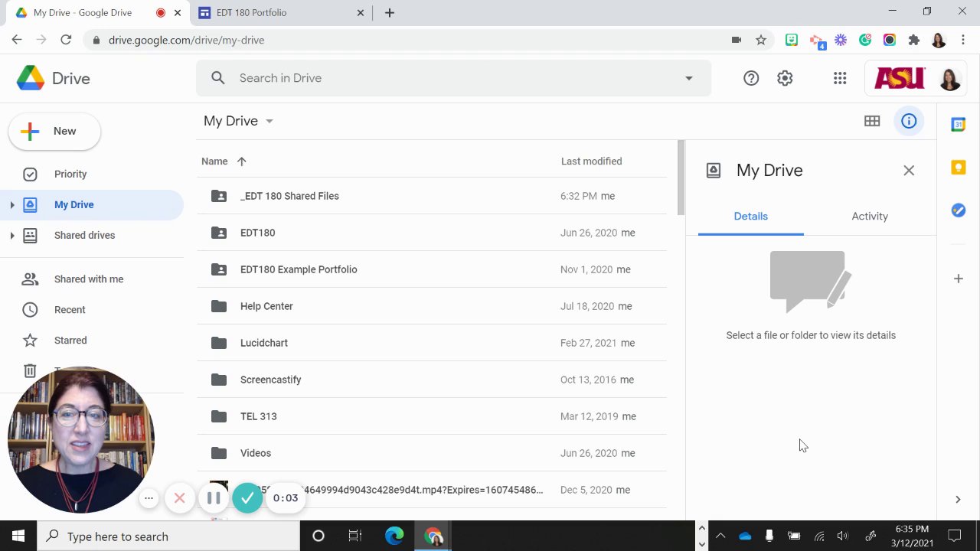The height and width of the screenshot is (551, 980).
Task: Select EDT180 Example Portfolio folder
Action: tap(432, 269)
